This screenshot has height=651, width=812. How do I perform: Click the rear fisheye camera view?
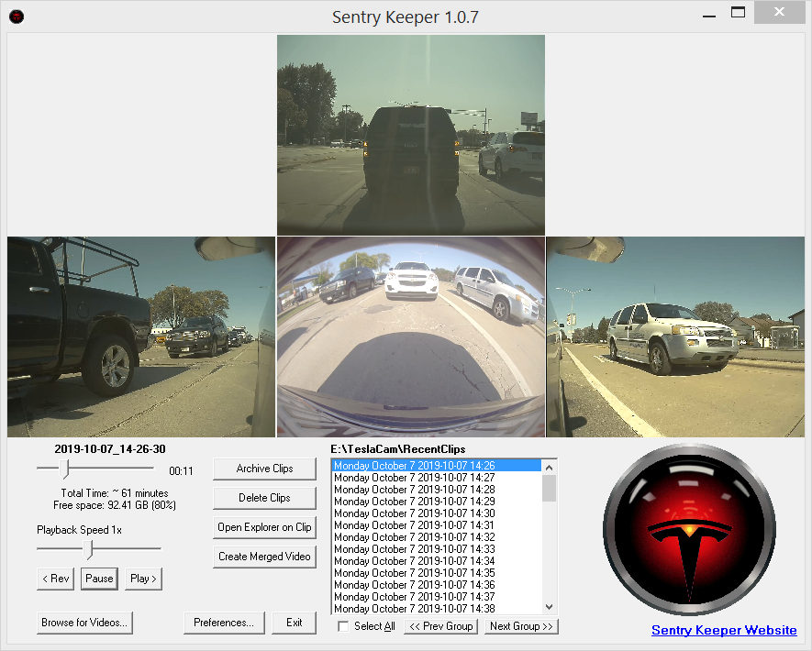pos(410,336)
